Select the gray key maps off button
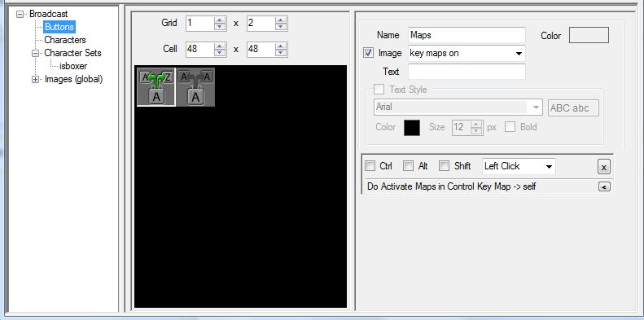644x320 pixels. [x=195, y=87]
